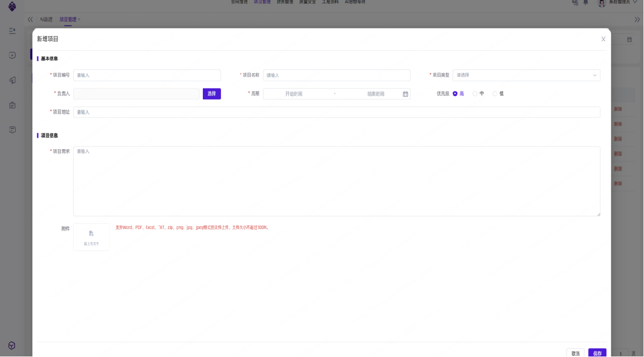The width and height of the screenshot is (644, 357).
Task: Select 低 priority radio button
Action: click(x=495, y=93)
